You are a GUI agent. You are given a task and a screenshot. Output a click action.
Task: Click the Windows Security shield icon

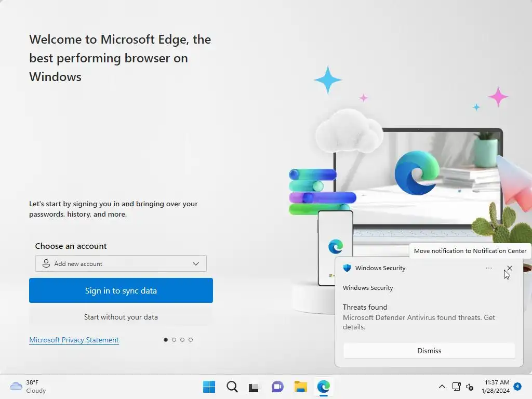(x=347, y=268)
